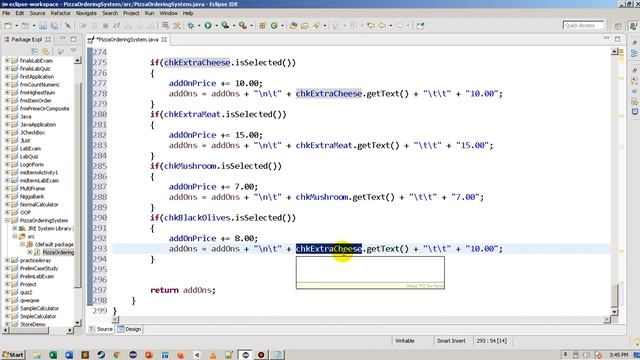This screenshot has width=640, height=360.
Task: Maximize the Package Explorer view
Action: point(73,39)
